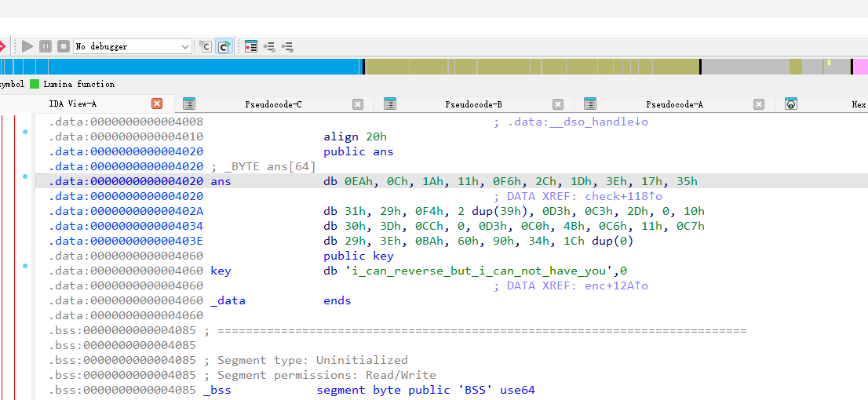Close the Pseudocode-C tab
The width and height of the screenshot is (868, 400).
tap(358, 104)
